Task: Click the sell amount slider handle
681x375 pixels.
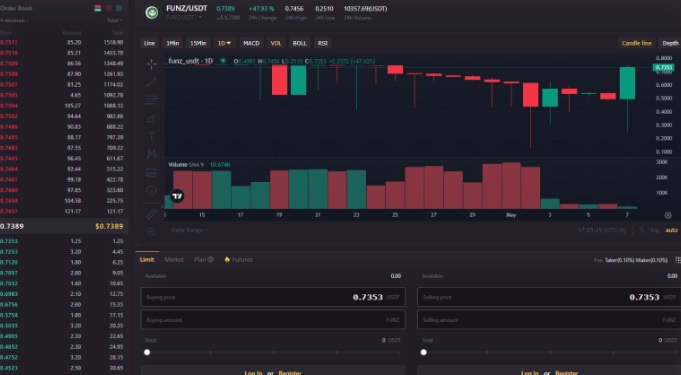Action: 423,352
